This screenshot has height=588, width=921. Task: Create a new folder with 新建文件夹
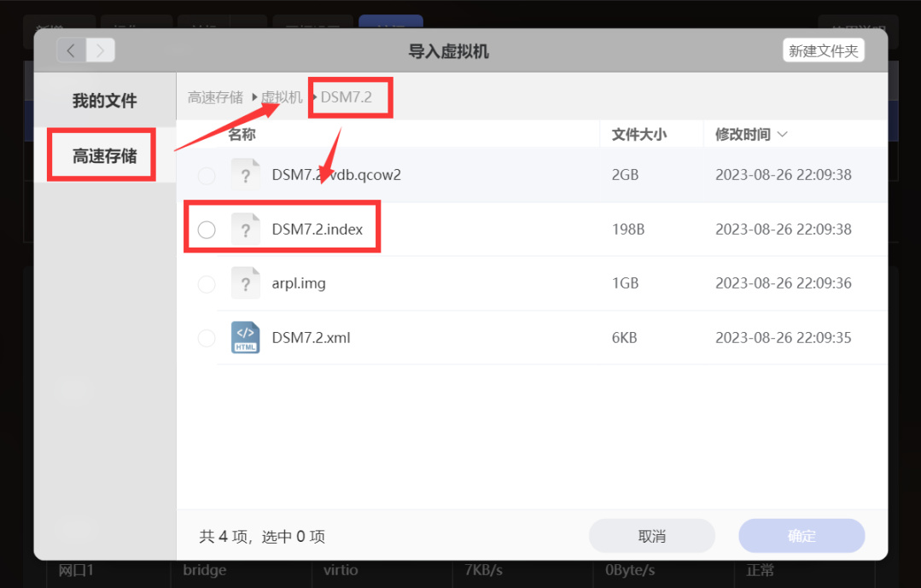[x=823, y=51]
